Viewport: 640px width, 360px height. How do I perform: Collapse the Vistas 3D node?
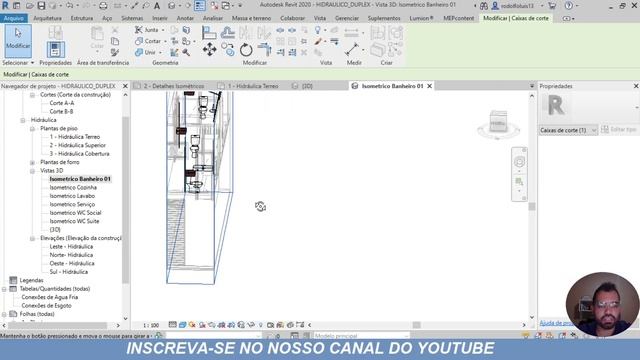[x=32, y=171]
